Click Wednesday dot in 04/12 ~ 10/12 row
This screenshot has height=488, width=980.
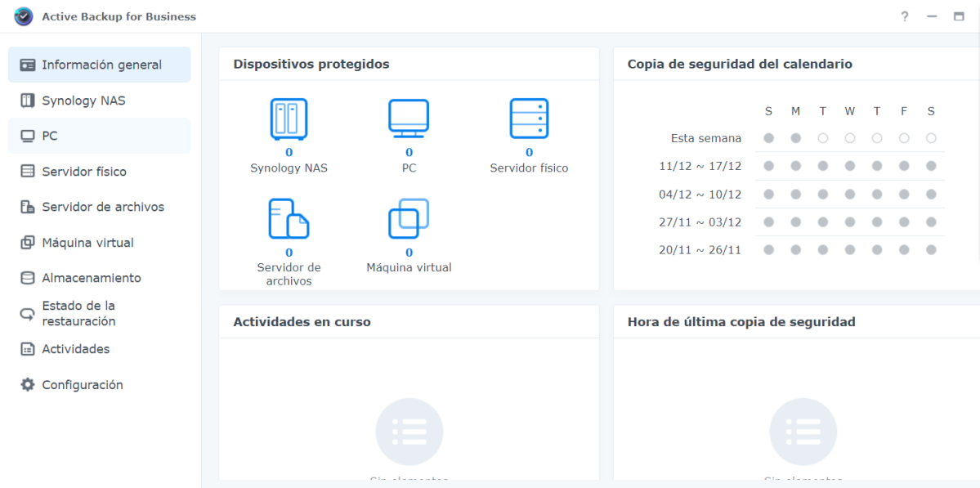(850, 194)
